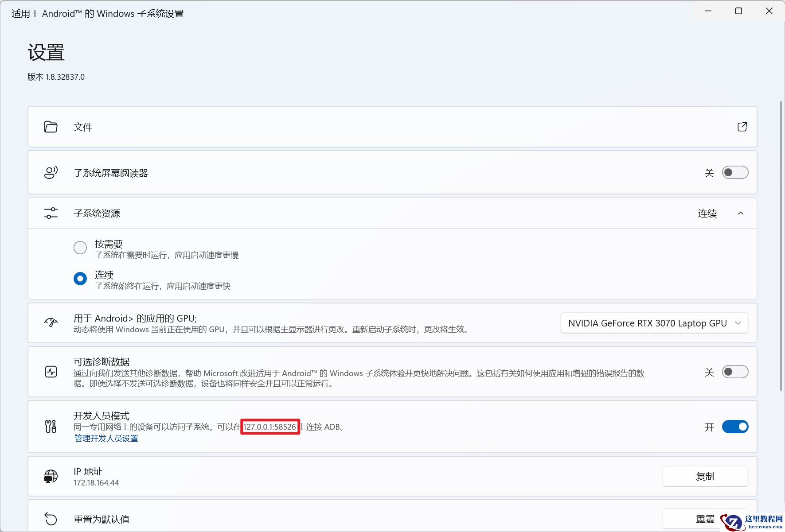Click the folder icon beside 文件

51,127
